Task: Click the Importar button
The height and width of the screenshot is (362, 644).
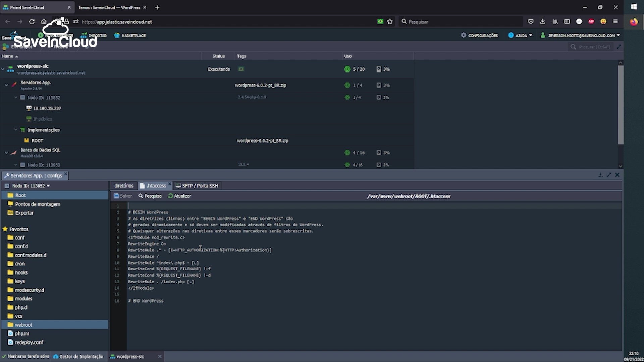Action: 94,36
